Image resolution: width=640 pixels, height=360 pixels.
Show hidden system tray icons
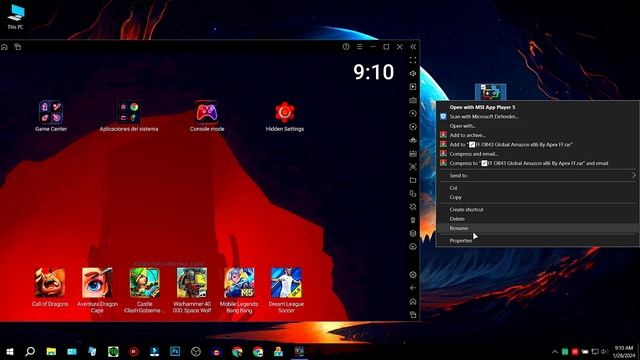(555, 351)
